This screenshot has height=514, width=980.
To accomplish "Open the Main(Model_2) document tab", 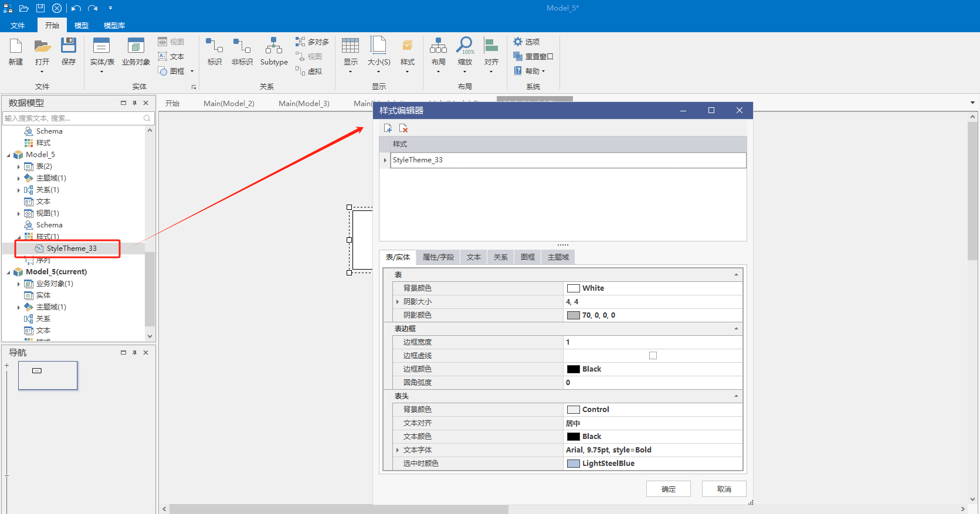I will pyautogui.click(x=229, y=104).
